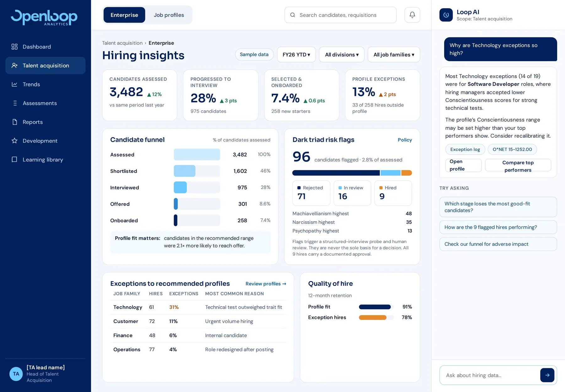Viewport: 565px width, 392px height.
Task: Click the Assessments list icon
Action: (x=14, y=103)
